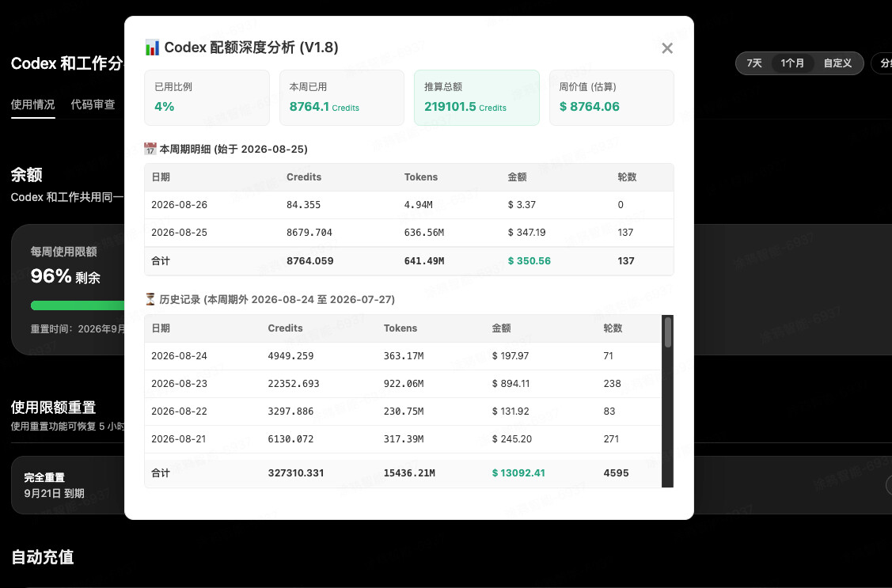
Task: Click the bar chart icon in dialog title
Action: pyautogui.click(x=152, y=47)
